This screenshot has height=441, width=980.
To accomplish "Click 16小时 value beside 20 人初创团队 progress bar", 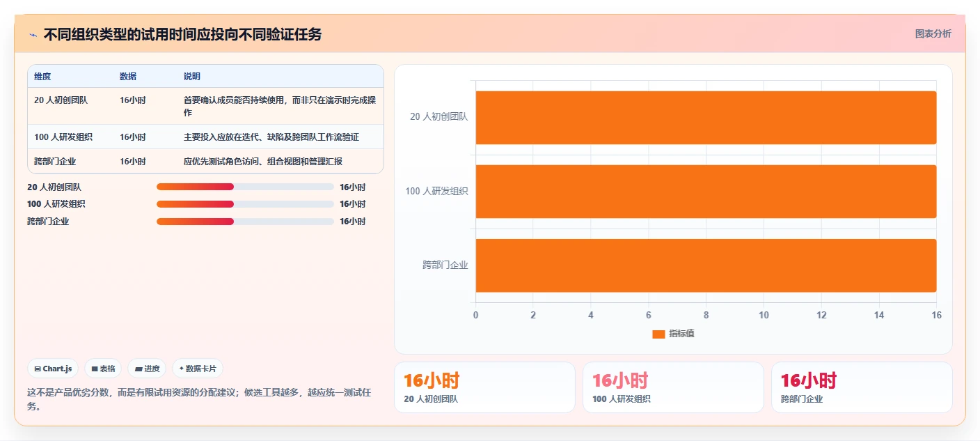I will point(352,187).
